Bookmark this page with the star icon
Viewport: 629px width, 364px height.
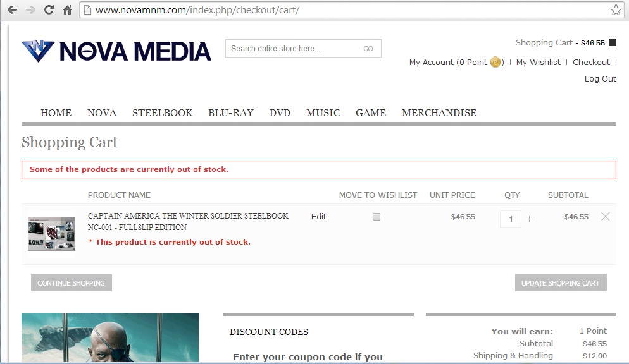[616, 10]
